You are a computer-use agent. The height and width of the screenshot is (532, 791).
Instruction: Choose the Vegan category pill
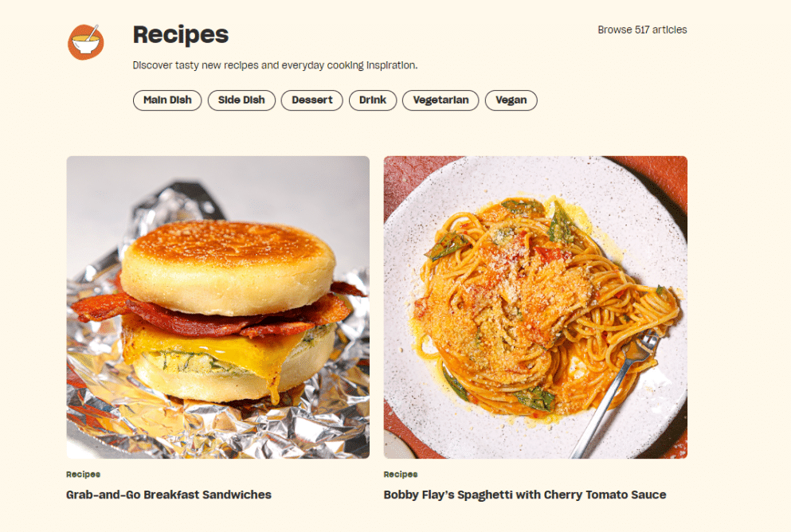pos(511,100)
